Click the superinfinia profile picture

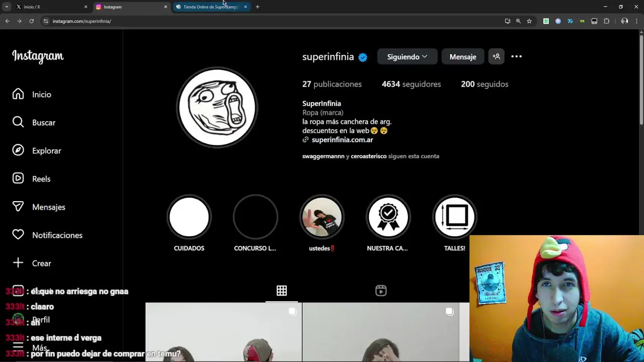coord(217,107)
